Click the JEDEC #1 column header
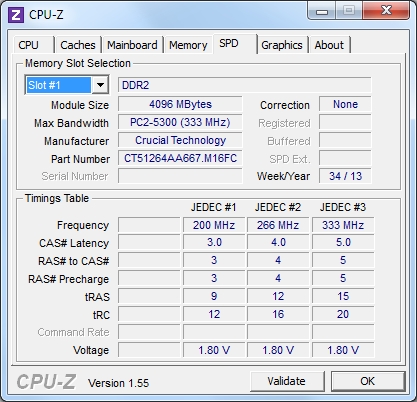The height and width of the screenshot is (402, 417). click(x=214, y=207)
